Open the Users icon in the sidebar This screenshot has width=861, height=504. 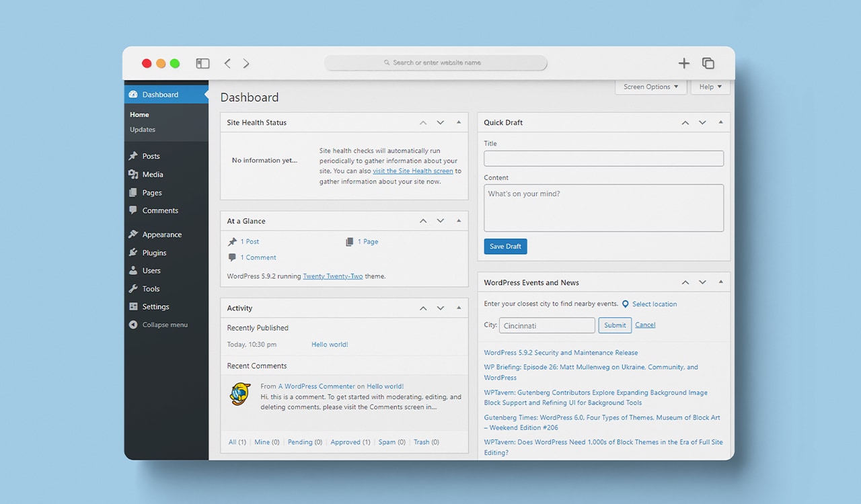135,270
